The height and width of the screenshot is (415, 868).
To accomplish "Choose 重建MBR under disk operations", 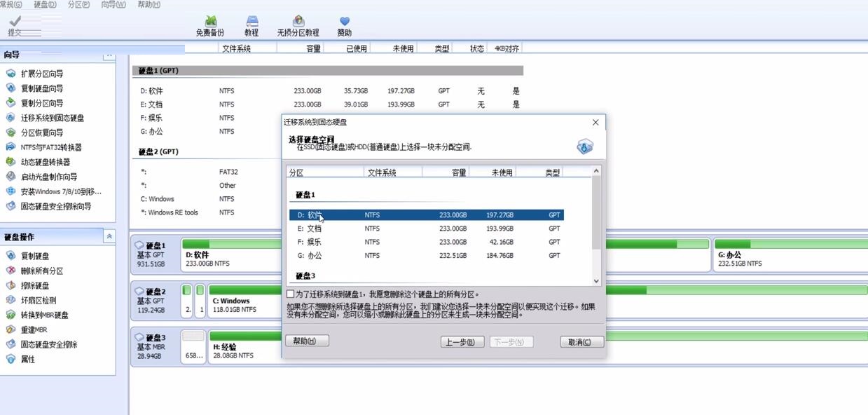I will [x=34, y=329].
